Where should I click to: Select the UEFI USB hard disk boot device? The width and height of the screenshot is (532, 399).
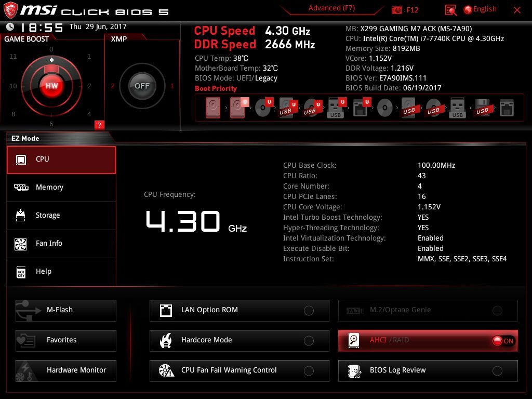[288, 108]
